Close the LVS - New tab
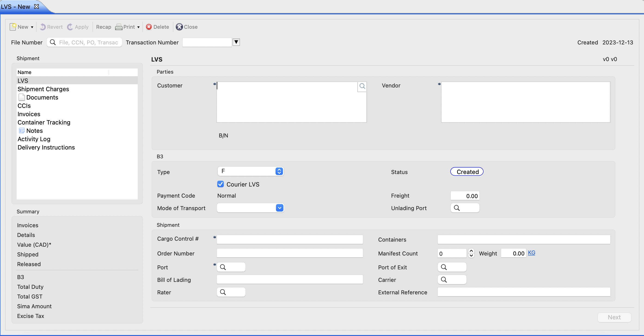Viewport: 644px width, 336px height. pos(37,6)
